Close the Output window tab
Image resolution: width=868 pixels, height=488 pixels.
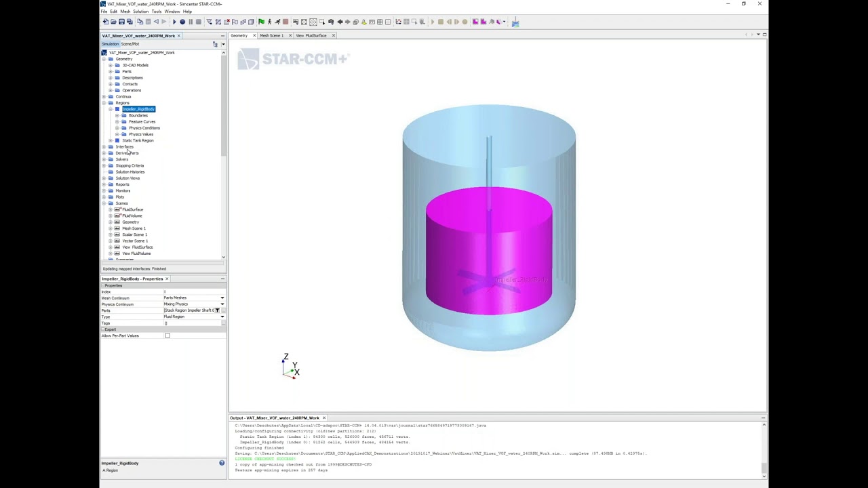tap(323, 418)
